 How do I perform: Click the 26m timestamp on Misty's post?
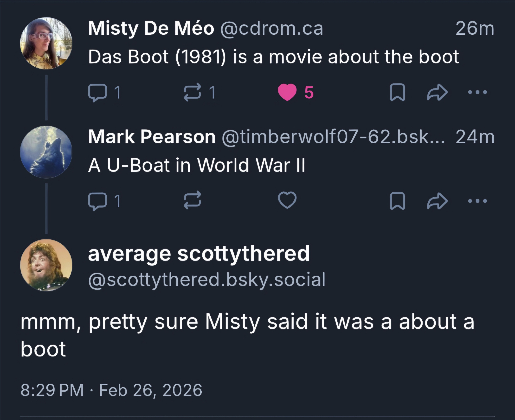(475, 28)
